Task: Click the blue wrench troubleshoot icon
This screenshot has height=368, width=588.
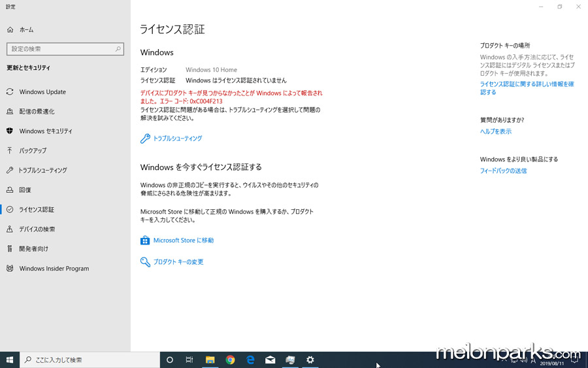Action: 145,139
